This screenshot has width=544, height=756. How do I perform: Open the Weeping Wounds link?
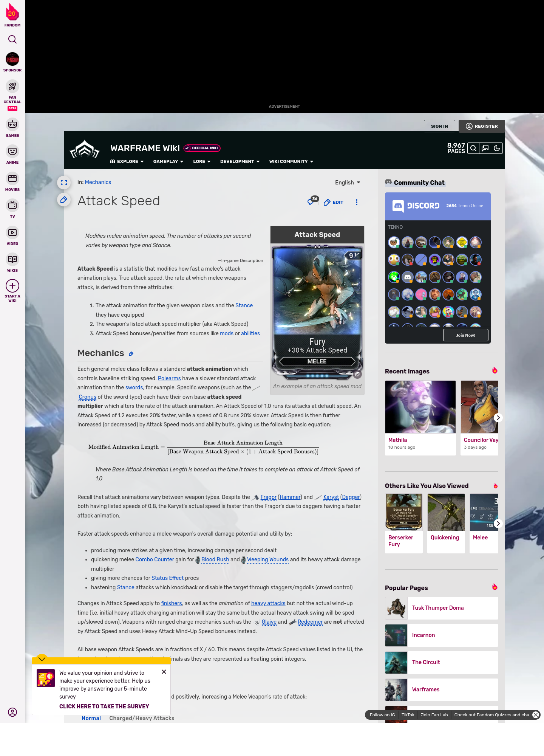point(268,559)
